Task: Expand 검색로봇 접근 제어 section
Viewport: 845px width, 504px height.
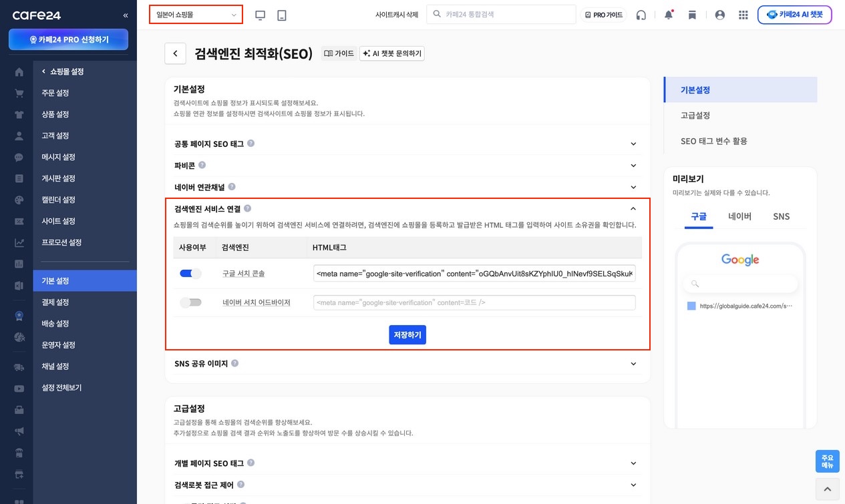Action: coord(633,485)
